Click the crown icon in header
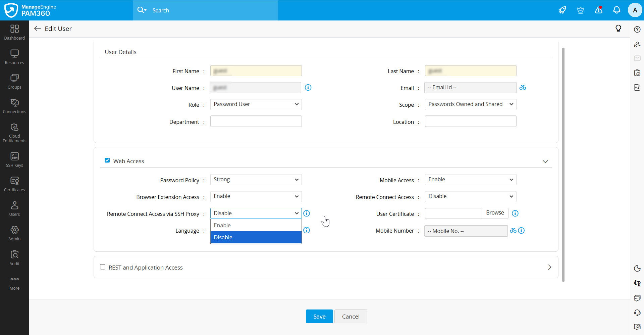The image size is (644, 335). click(581, 10)
